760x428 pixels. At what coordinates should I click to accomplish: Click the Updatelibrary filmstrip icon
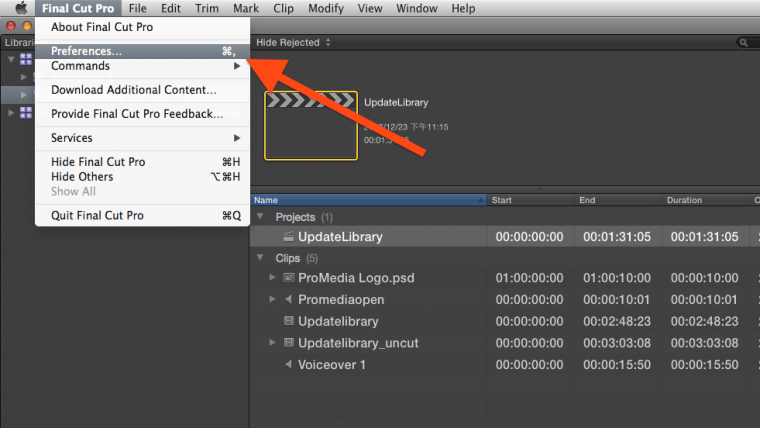tap(288, 320)
